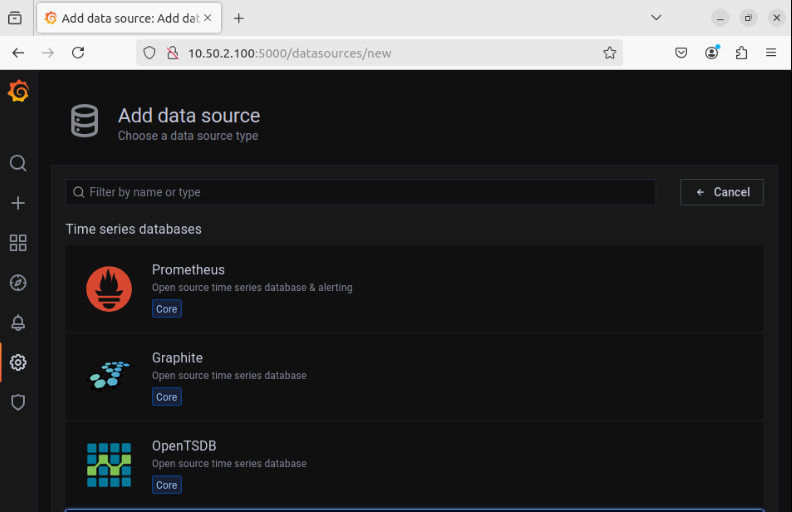Open the recent browsing Firefox View icon
Image resolution: width=792 pixels, height=512 pixels.
point(15,18)
